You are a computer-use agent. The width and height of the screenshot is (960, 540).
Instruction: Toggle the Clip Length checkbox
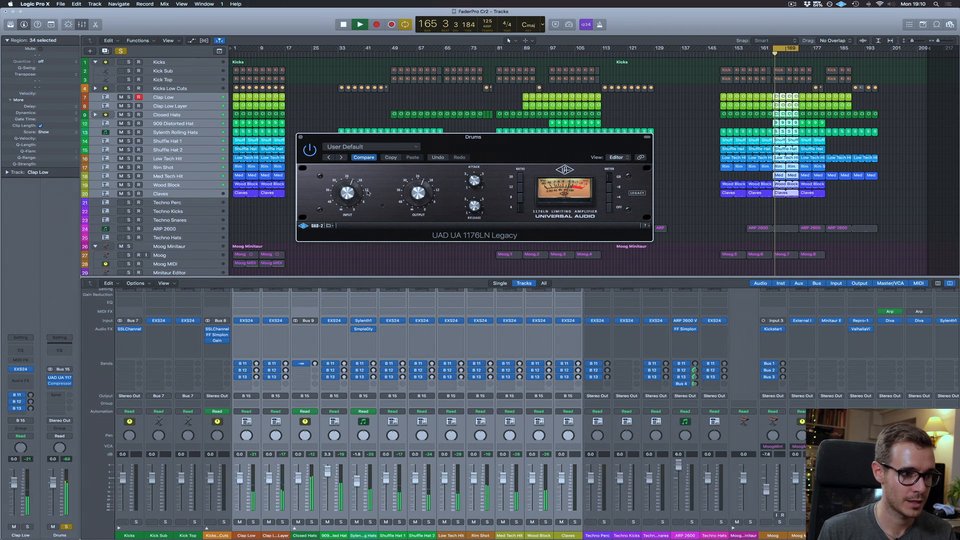point(40,126)
